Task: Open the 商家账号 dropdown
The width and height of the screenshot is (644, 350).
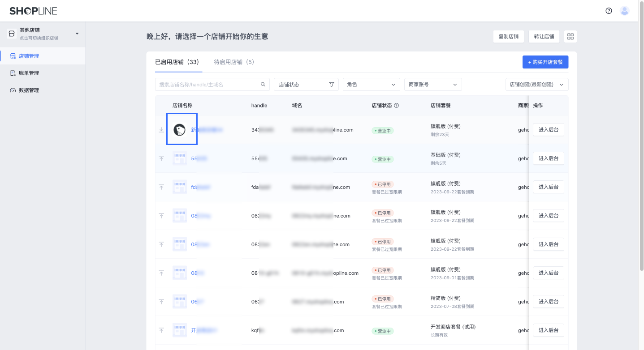Action: pos(433,84)
